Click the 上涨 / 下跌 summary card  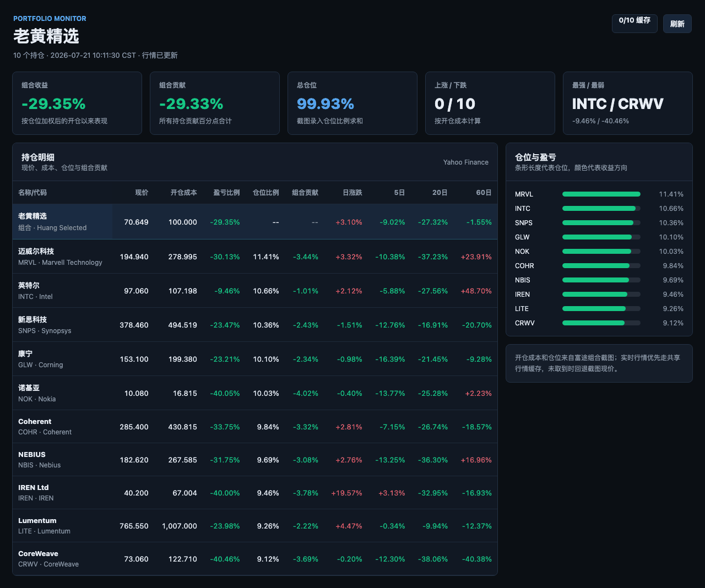click(x=490, y=103)
